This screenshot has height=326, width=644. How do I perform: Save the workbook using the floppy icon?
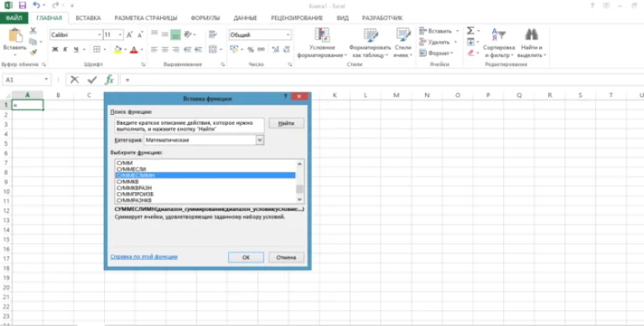[x=22, y=5]
